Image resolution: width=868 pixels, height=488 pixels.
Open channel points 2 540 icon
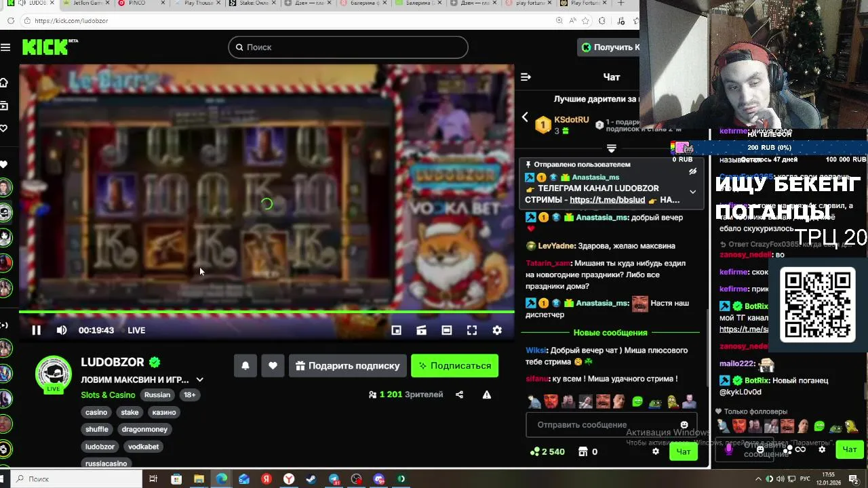[549, 451]
